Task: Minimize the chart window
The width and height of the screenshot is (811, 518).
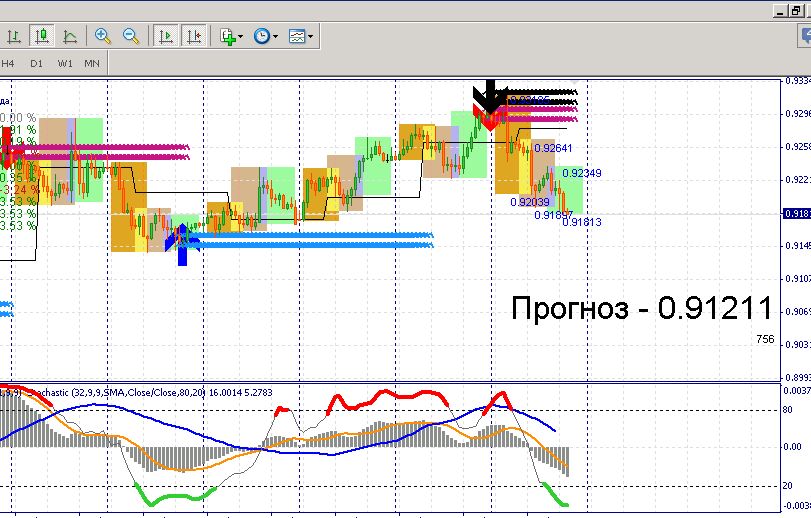Action: coord(780,11)
